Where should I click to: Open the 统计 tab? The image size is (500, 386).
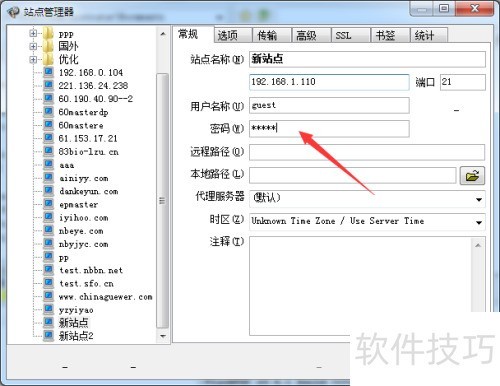coord(429,35)
